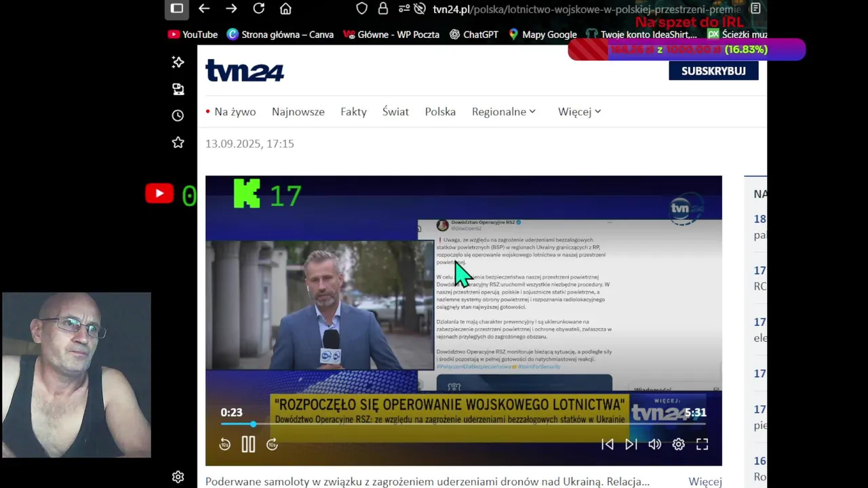Open the ChatGPT bookmark

click(x=473, y=35)
